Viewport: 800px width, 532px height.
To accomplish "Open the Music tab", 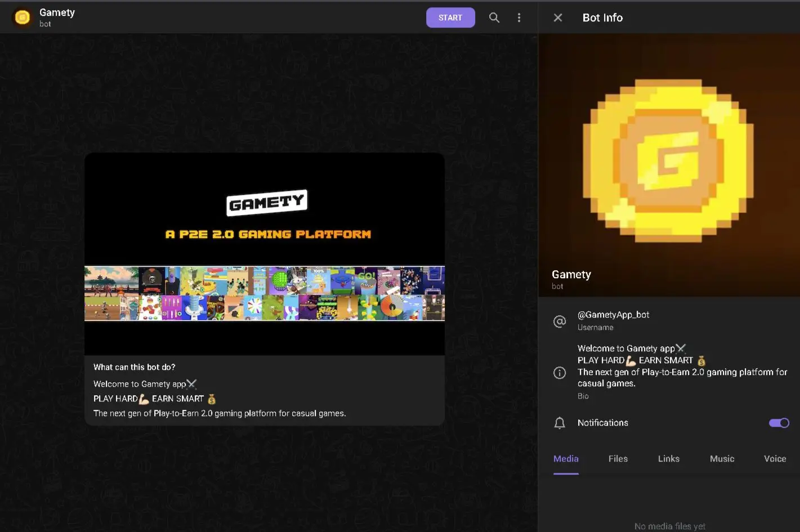I will [722, 459].
